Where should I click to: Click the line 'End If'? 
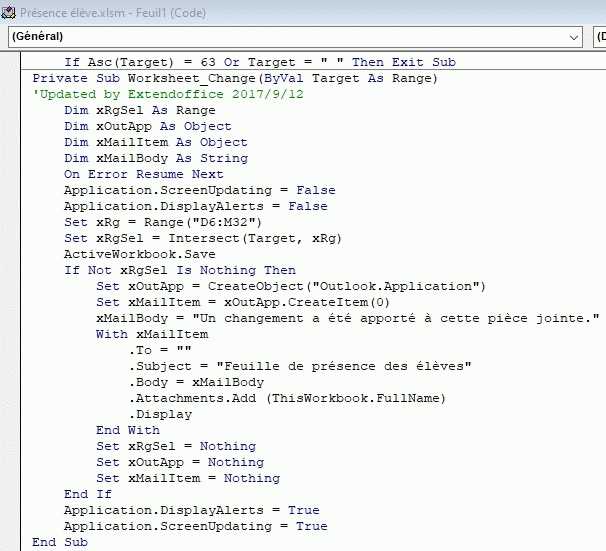[x=88, y=494]
